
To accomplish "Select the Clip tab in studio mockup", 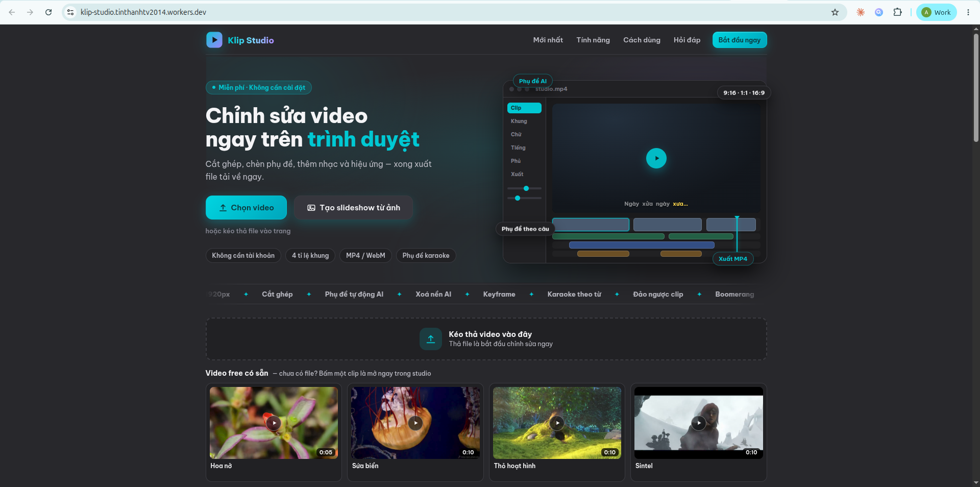I will 524,108.
